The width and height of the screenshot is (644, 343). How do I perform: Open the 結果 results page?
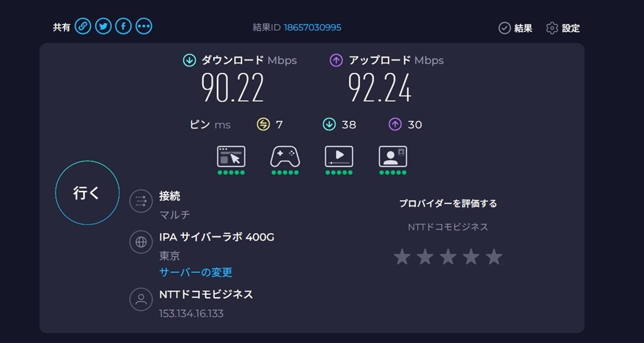click(516, 28)
